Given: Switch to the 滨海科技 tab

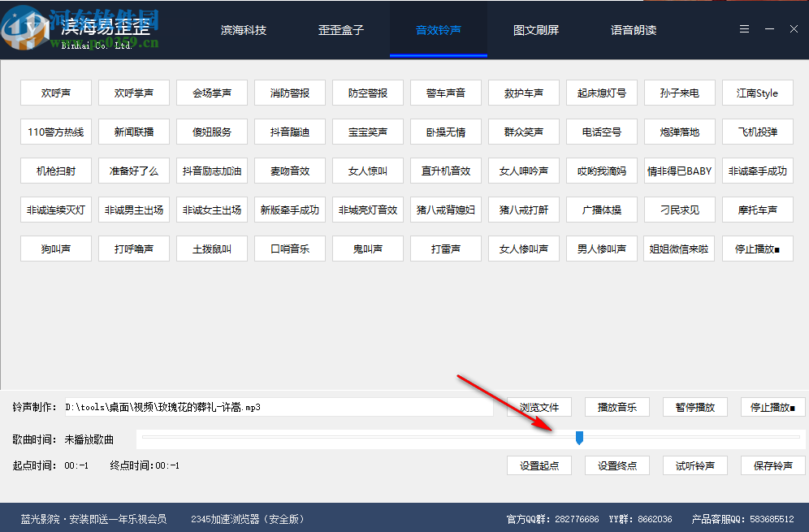Looking at the screenshot, I should tap(243, 29).
